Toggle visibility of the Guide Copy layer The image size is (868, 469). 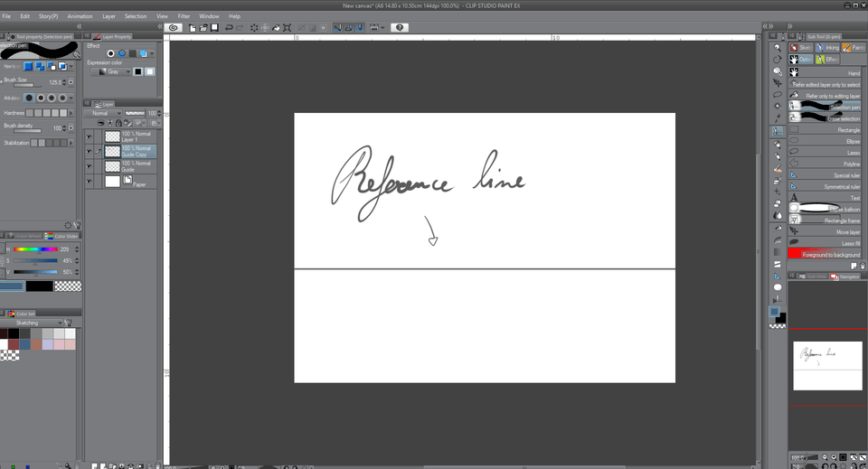coord(90,151)
